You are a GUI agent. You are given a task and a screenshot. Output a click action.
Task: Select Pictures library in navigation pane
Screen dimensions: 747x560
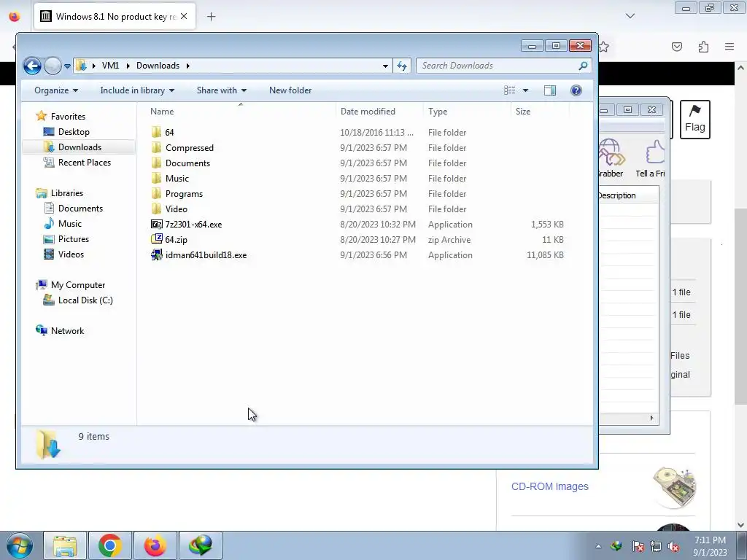[74, 239]
